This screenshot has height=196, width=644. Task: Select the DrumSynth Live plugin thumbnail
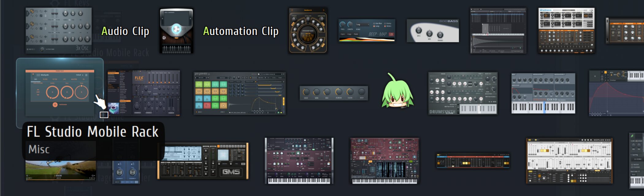tap(463, 93)
